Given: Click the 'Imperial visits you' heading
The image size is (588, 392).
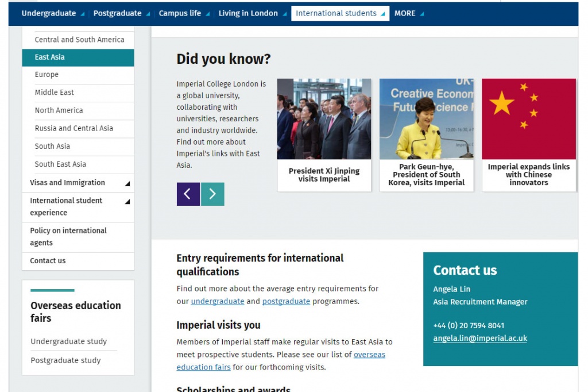Looking at the screenshot, I should coord(219,325).
